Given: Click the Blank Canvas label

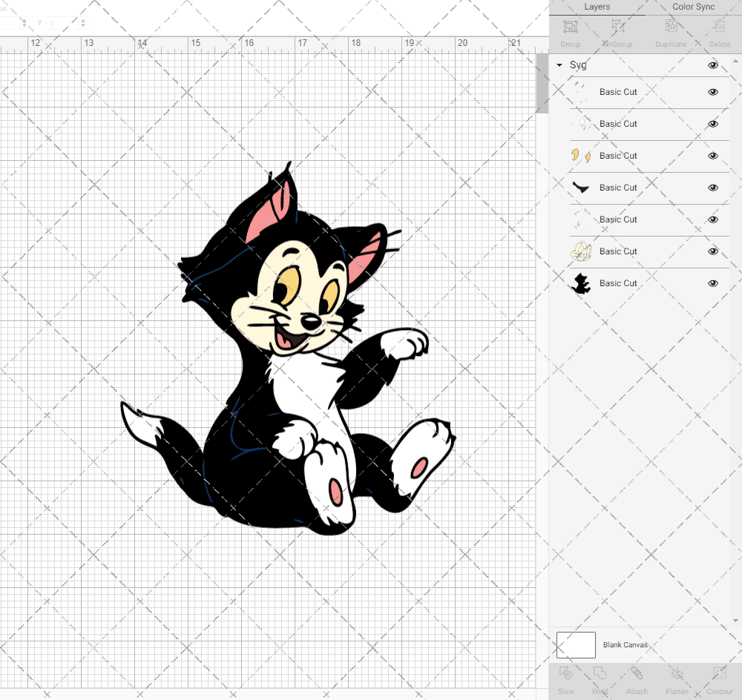Looking at the screenshot, I should pos(625,645).
